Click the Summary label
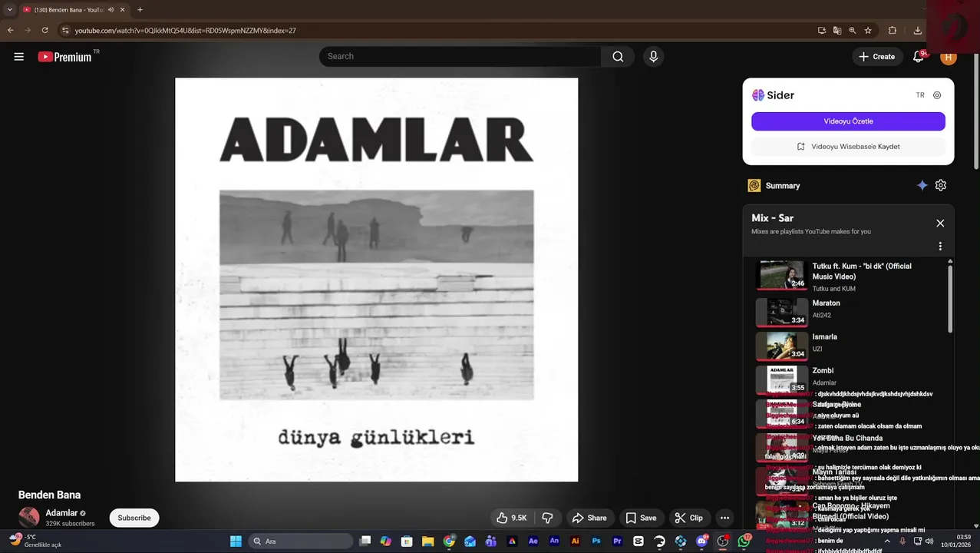 [783, 186]
